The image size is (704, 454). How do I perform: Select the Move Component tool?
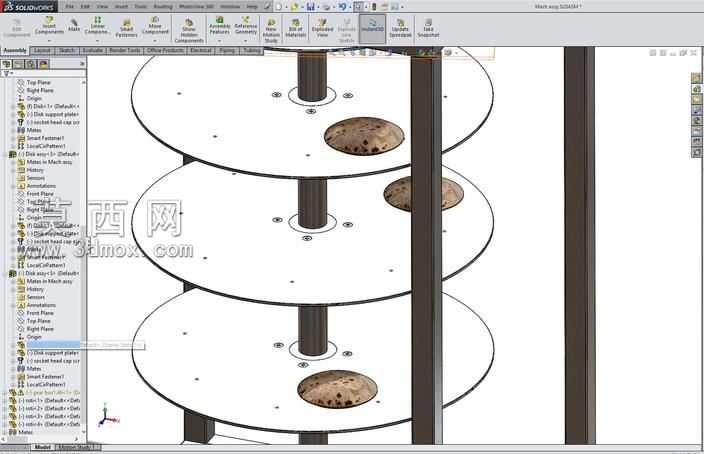pyautogui.click(x=155, y=26)
